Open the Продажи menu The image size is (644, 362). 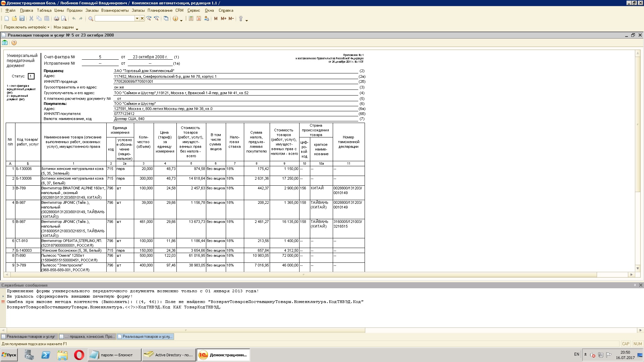(x=74, y=10)
